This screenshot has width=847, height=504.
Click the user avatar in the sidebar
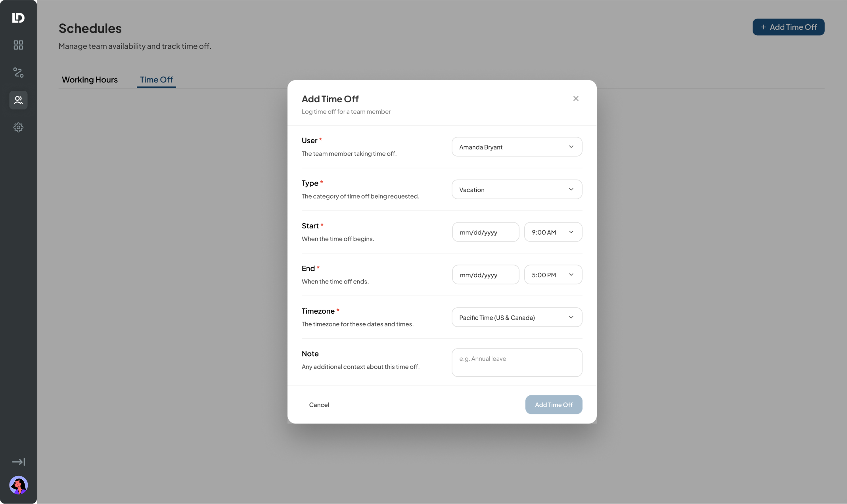18,485
